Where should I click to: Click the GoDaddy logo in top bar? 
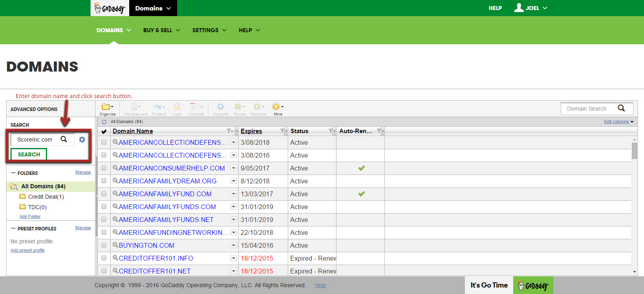(x=109, y=8)
